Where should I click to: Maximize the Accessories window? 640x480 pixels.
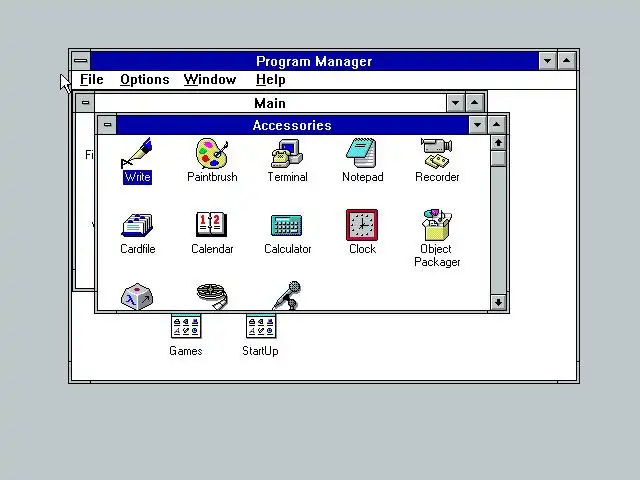497,125
